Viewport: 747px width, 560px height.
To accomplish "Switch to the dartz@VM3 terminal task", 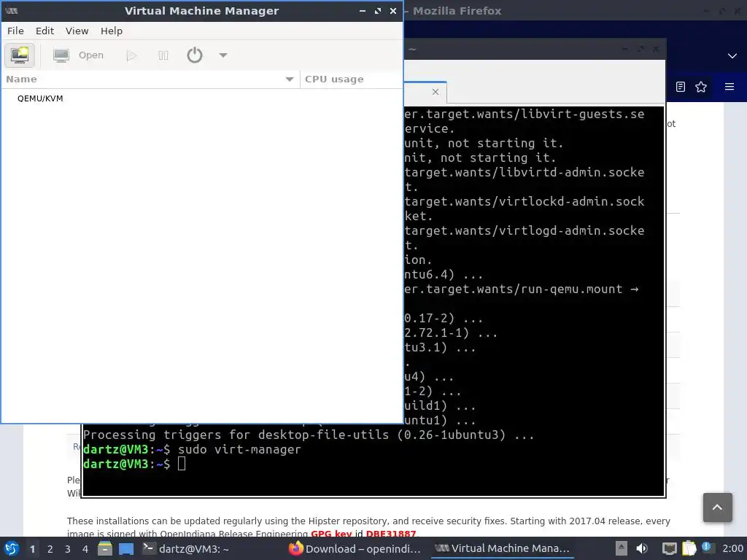I will pos(186,549).
